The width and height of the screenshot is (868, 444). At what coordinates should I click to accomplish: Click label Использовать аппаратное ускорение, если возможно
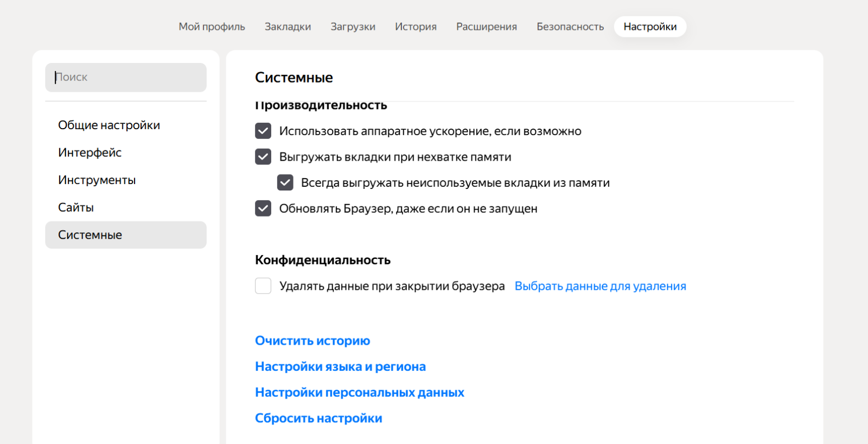pyautogui.click(x=430, y=131)
